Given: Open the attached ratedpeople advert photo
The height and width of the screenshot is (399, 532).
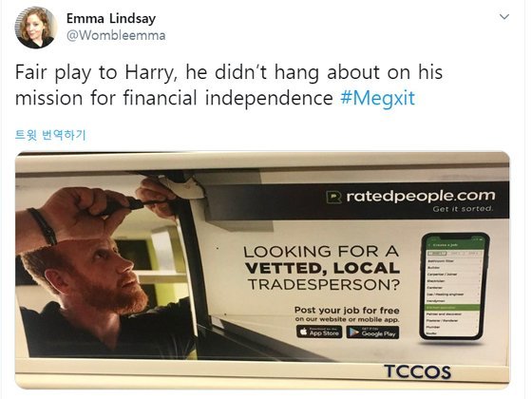Looking at the screenshot, I should pos(262,270).
